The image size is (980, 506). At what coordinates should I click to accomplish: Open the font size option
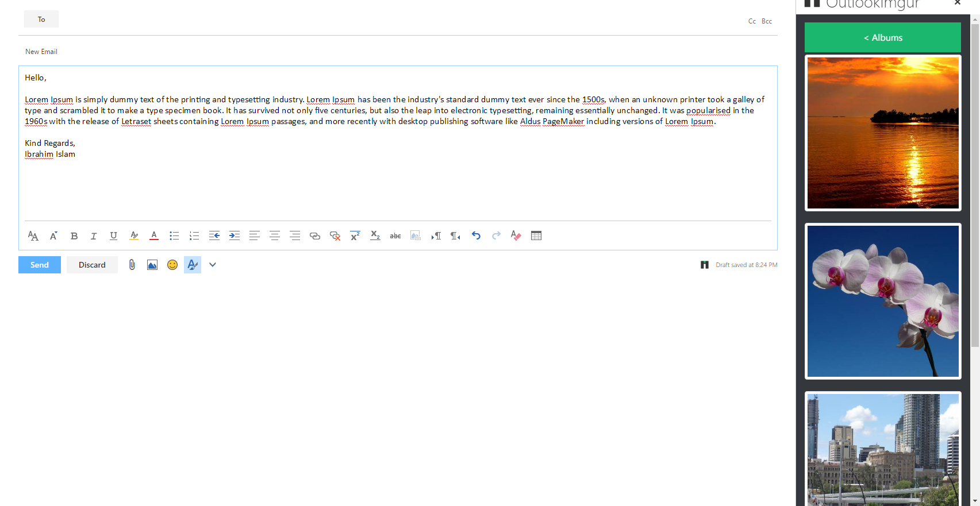tap(53, 235)
